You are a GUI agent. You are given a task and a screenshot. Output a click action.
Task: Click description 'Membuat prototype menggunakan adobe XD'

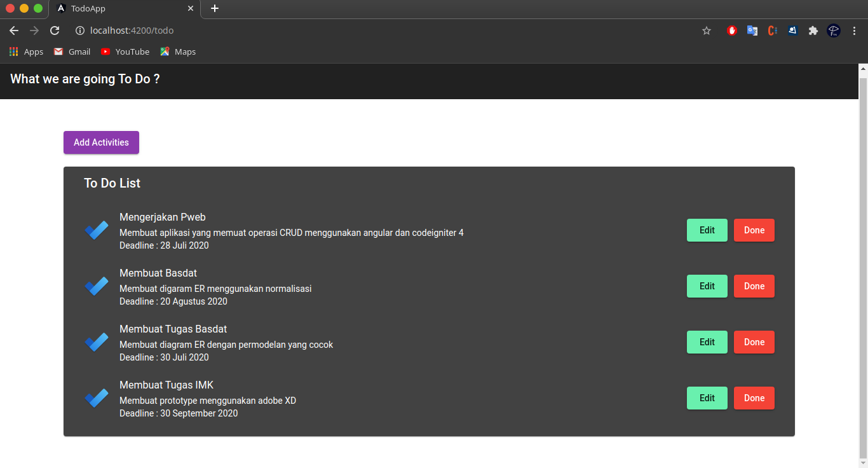[x=208, y=401]
